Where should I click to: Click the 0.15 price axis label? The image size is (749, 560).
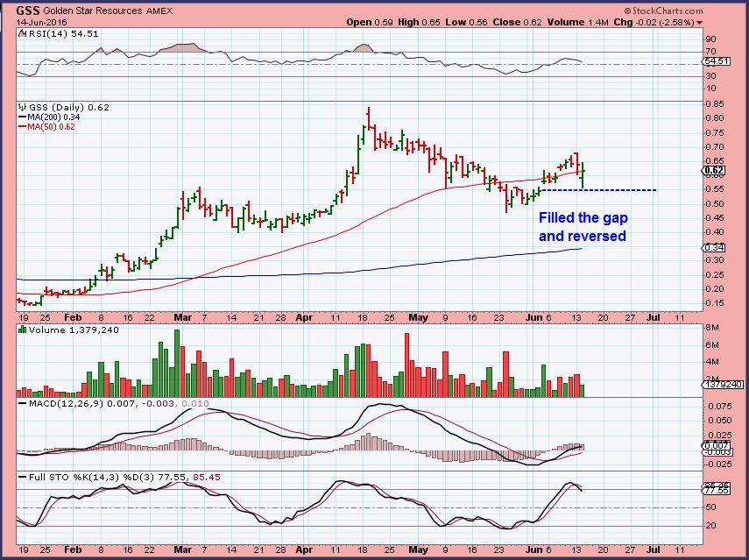click(x=714, y=303)
